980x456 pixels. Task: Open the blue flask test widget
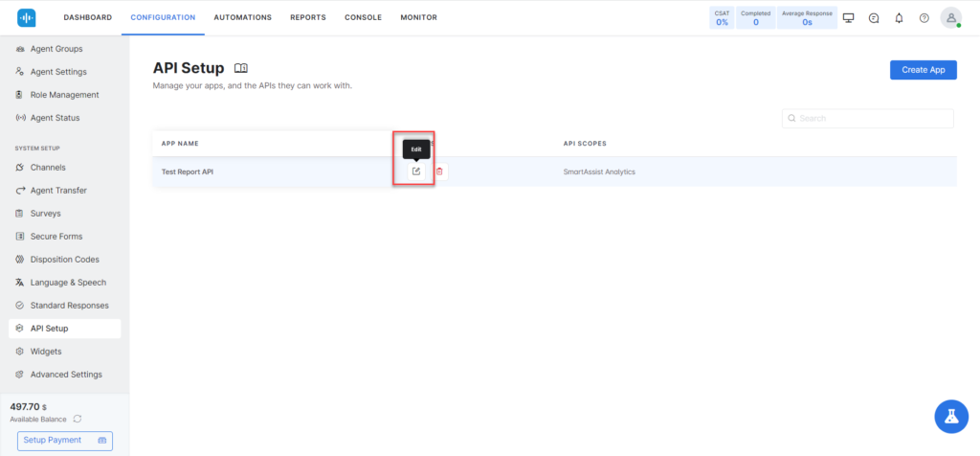951,416
